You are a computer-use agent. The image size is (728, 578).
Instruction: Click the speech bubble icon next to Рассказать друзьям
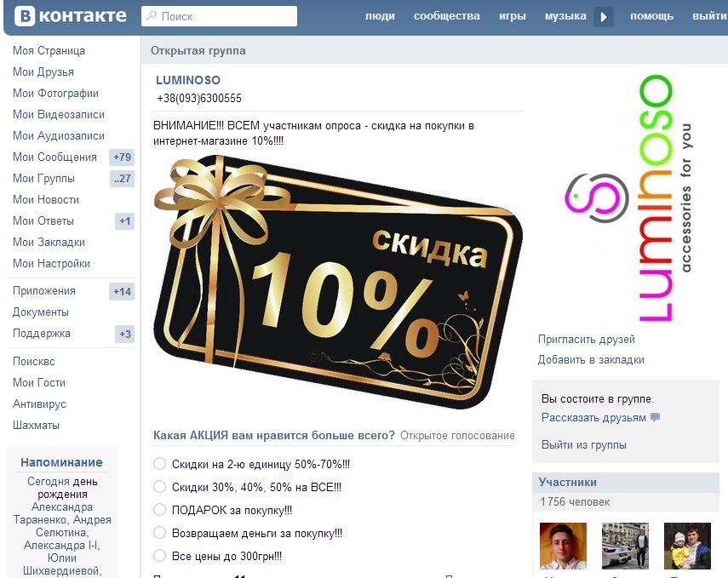point(655,417)
